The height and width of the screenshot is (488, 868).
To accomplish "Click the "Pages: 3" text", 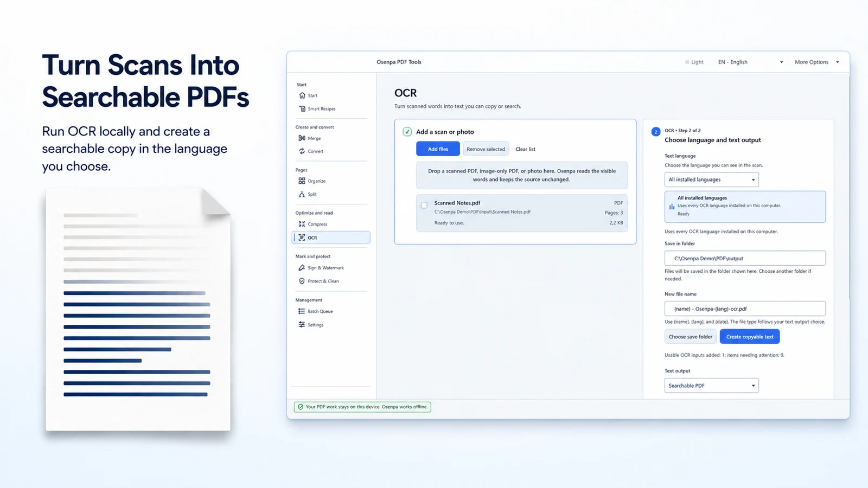I will 614,213.
